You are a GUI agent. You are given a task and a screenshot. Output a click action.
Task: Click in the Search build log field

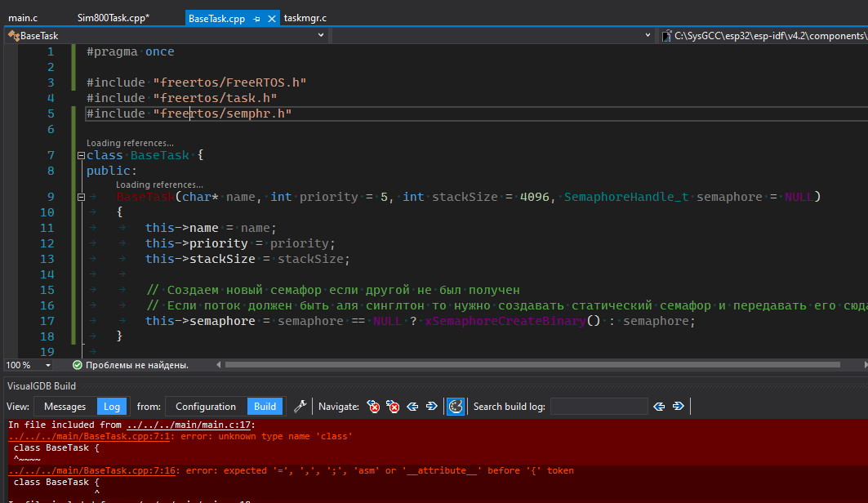tap(599, 407)
